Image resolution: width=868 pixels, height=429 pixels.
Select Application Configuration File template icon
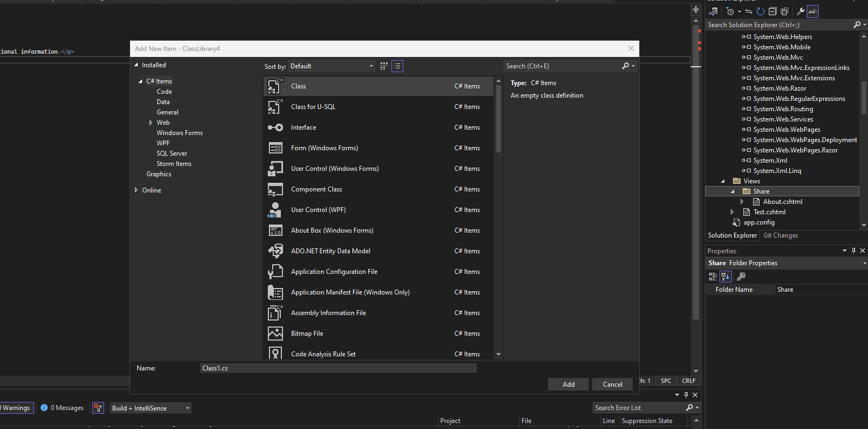pos(275,272)
